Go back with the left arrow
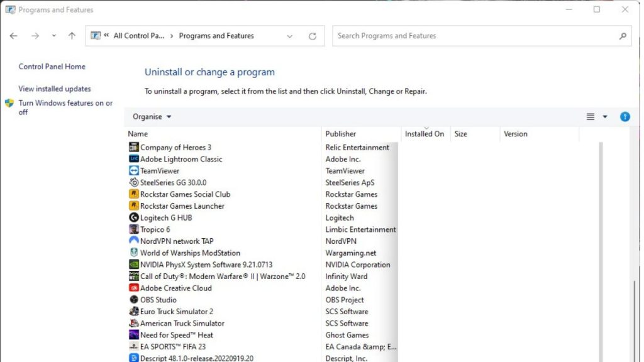This screenshot has width=644, height=362. coord(14,36)
